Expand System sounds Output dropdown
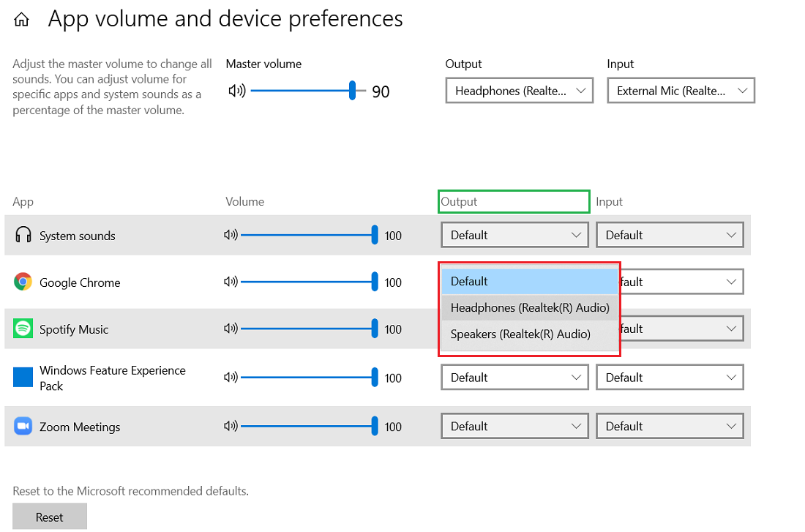This screenshot has width=805, height=532. click(x=514, y=235)
